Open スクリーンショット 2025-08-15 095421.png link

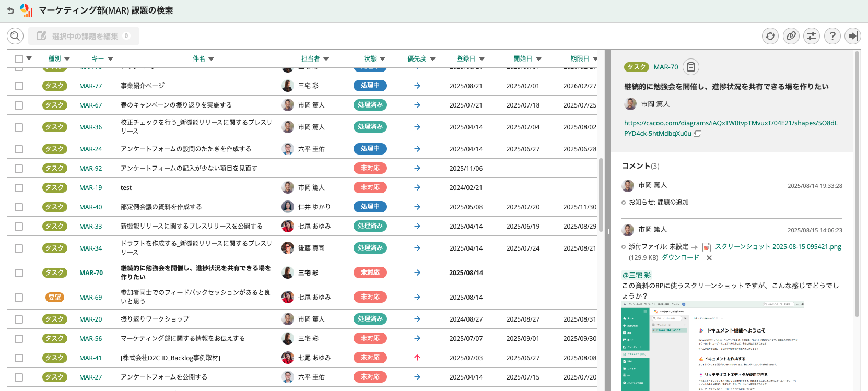(x=778, y=246)
